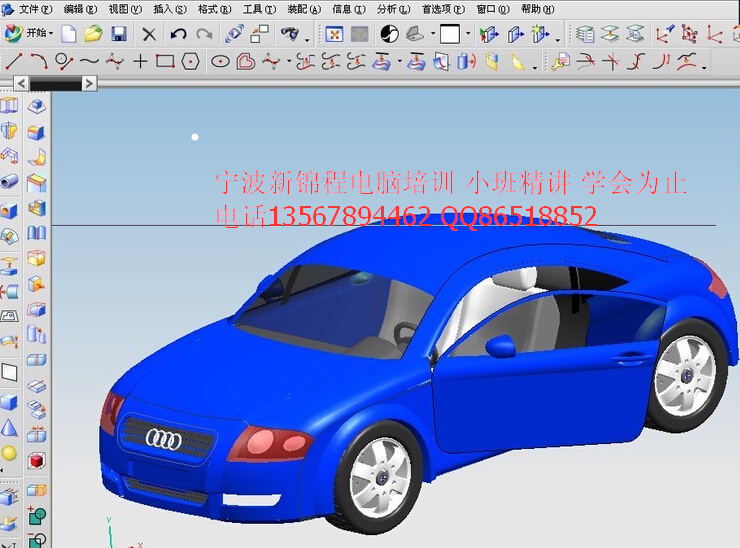
Task: Click the toolbar scroll right arrow
Action: pos(89,84)
